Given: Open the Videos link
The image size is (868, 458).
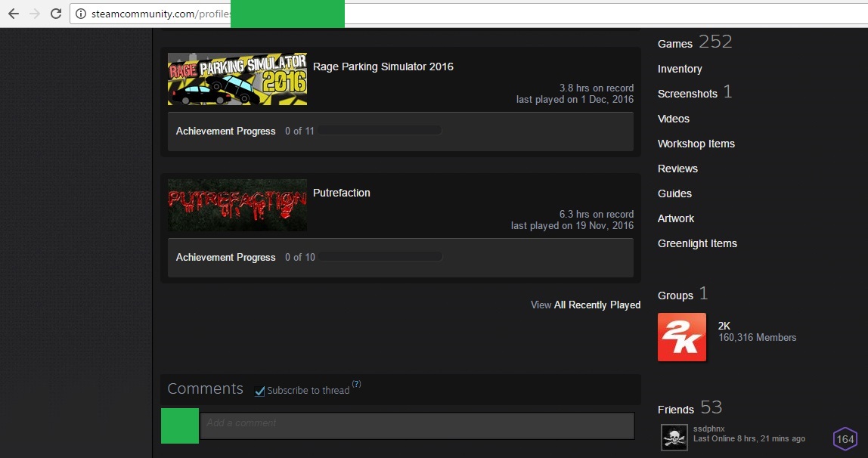Looking at the screenshot, I should [674, 119].
